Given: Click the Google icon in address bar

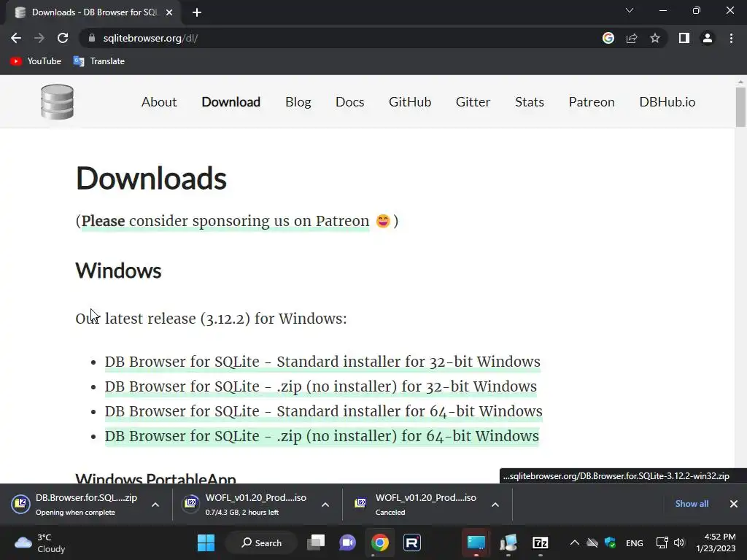Looking at the screenshot, I should [608, 38].
